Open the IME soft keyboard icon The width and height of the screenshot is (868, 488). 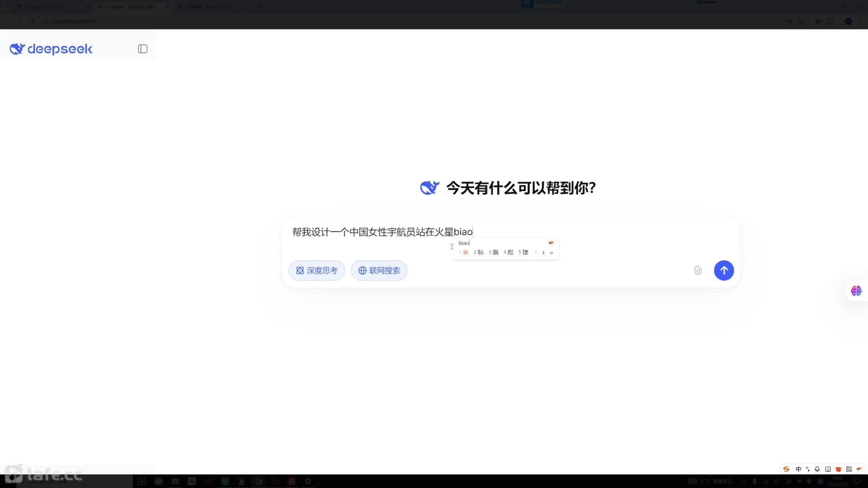828,469
